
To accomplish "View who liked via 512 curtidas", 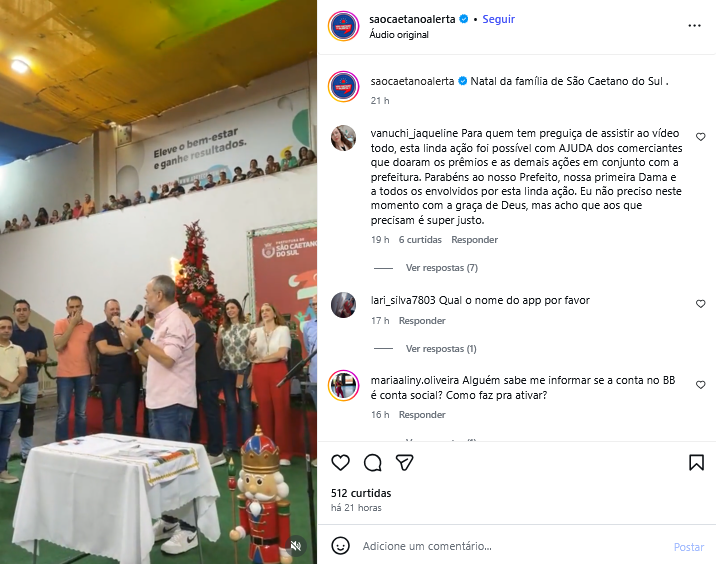I will point(361,493).
